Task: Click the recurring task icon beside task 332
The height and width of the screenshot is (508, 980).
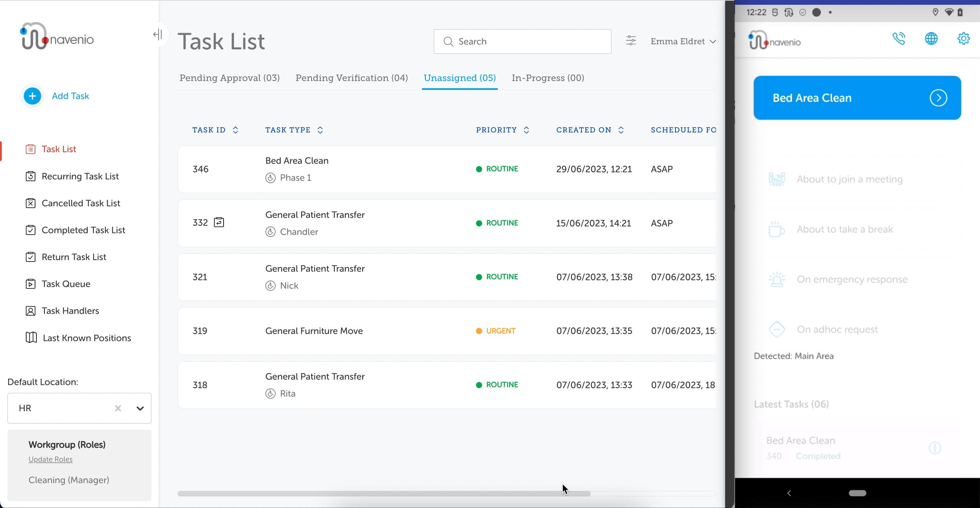Action: tap(219, 223)
